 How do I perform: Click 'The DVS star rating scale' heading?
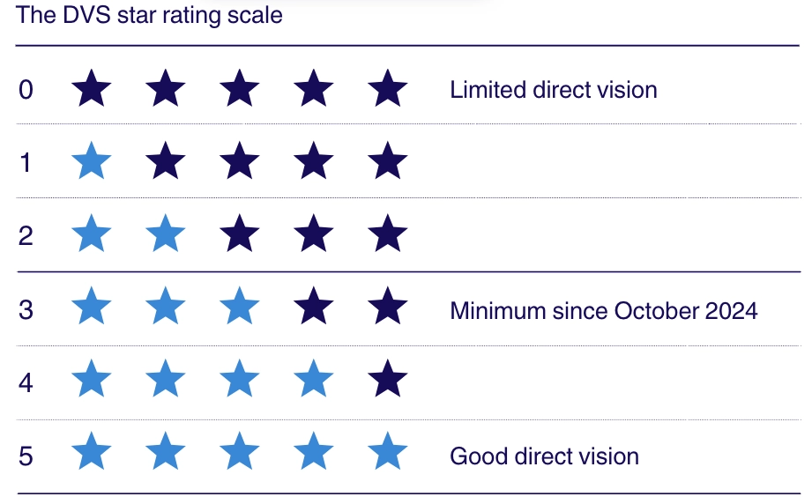click(x=149, y=15)
